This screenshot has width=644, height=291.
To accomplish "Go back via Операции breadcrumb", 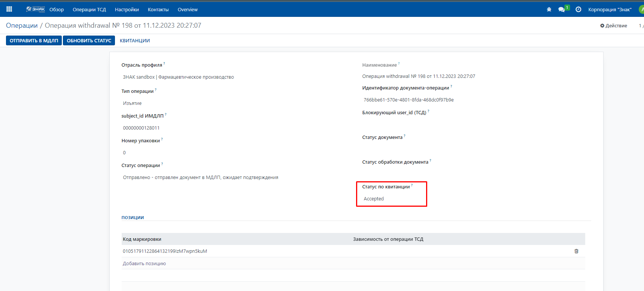I will point(22,25).
